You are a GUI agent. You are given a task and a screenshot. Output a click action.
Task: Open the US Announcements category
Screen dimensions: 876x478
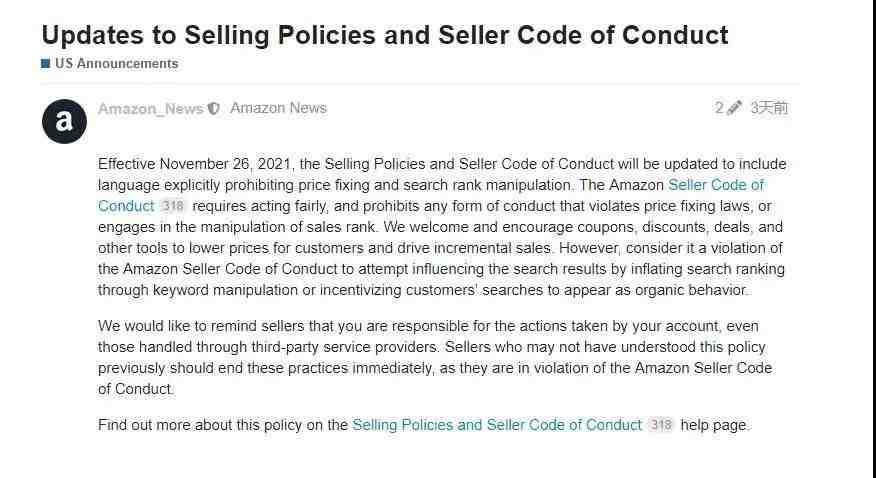[x=116, y=64]
